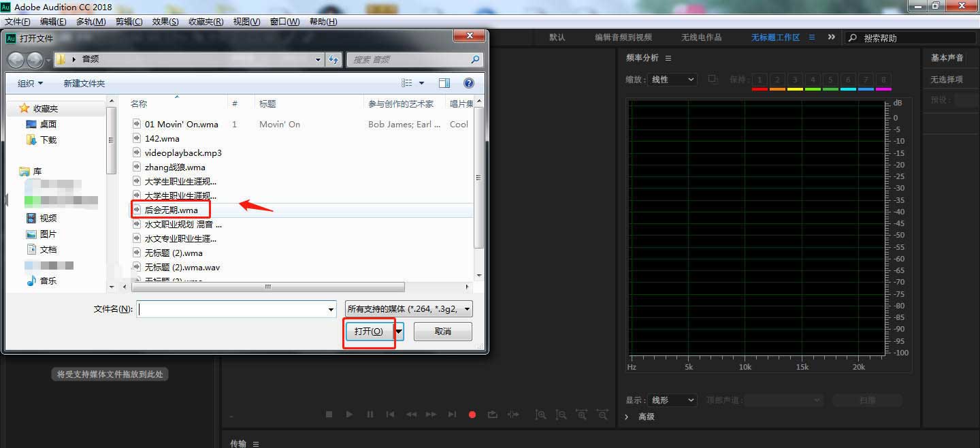Screen dimensions: 980x448
Task: Click the red Record button
Action: click(x=472, y=414)
